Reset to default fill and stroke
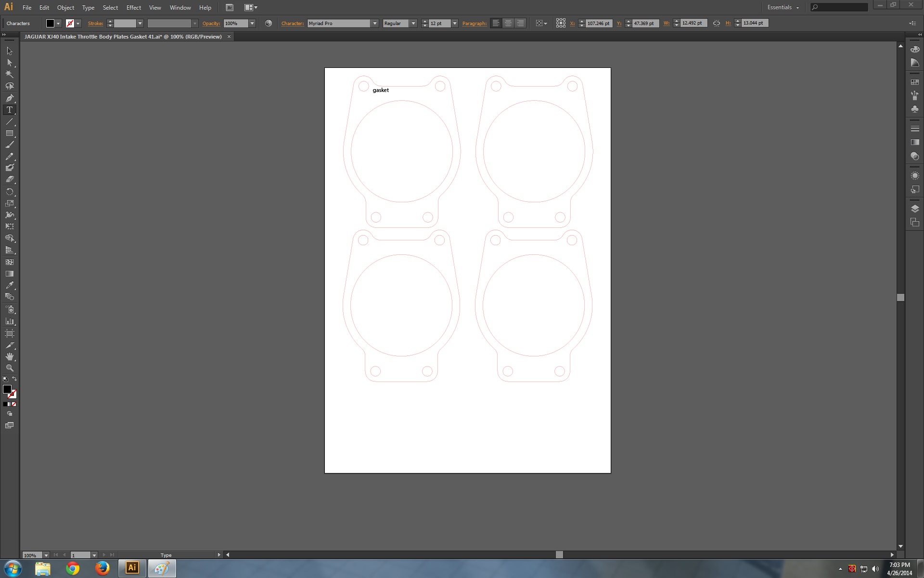Viewport: 924px width, 578px height. pos(5,379)
